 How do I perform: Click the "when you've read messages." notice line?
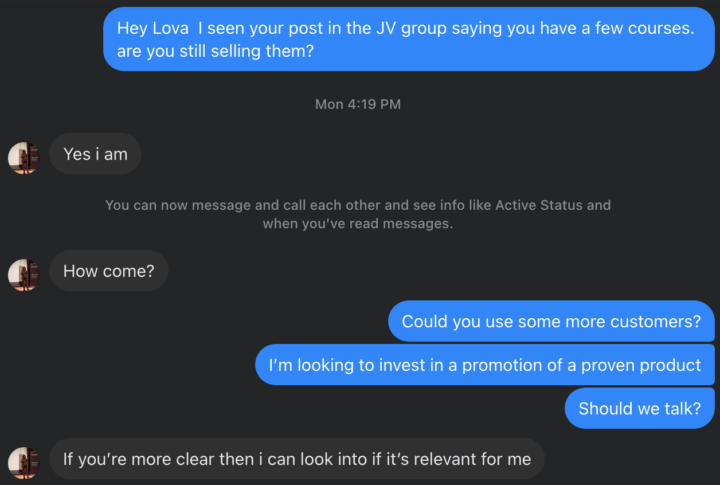[x=357, y=224]
